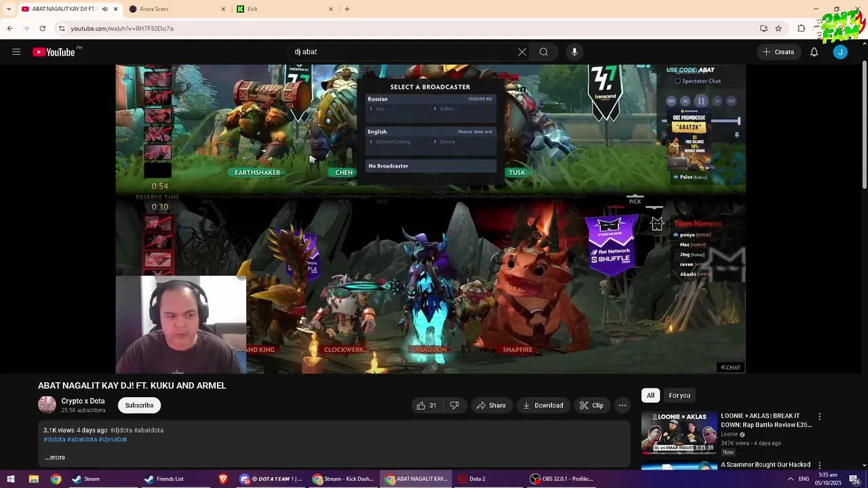Click the magnifier search button
The height and width of the screenshot is (488, 868).
tap(544, 52)
